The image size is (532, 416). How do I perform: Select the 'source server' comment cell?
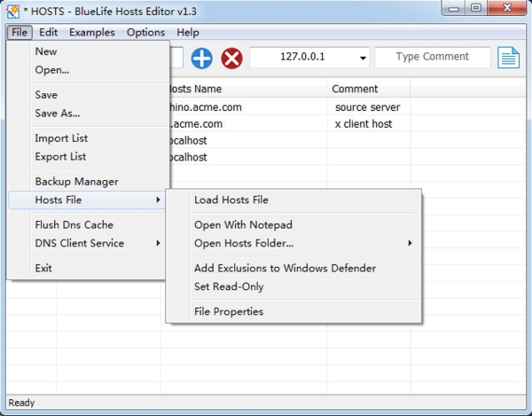tap(369, 107)
